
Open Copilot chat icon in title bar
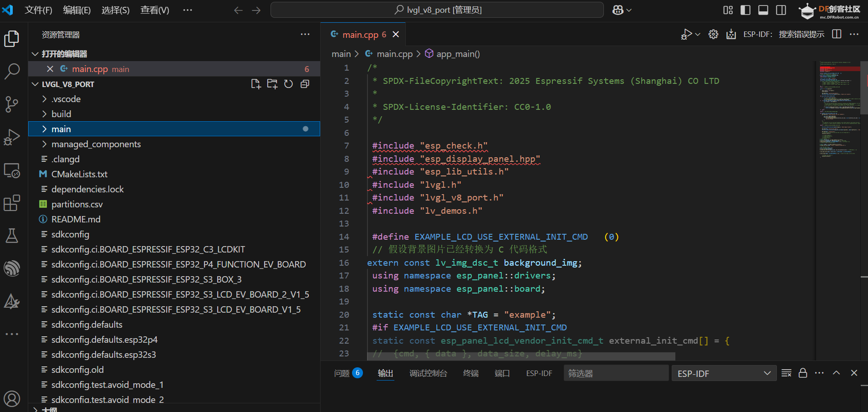618,10
